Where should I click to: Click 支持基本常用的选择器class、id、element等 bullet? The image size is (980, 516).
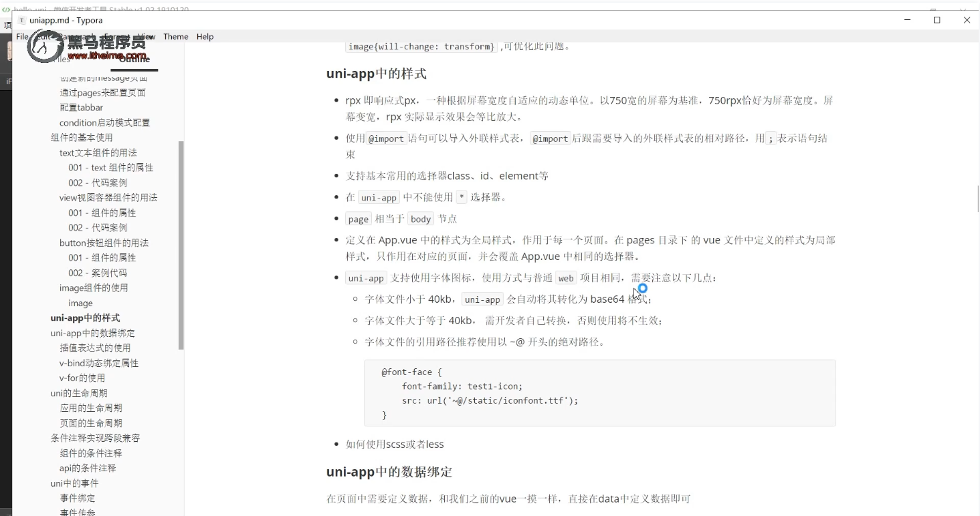point(447,176)
